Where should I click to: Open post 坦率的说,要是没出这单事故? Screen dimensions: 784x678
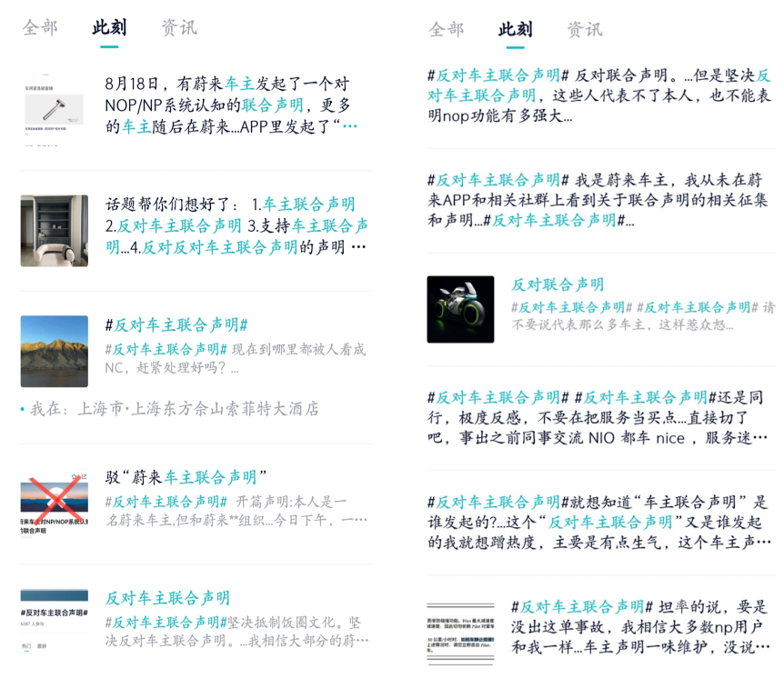[640, 627]
